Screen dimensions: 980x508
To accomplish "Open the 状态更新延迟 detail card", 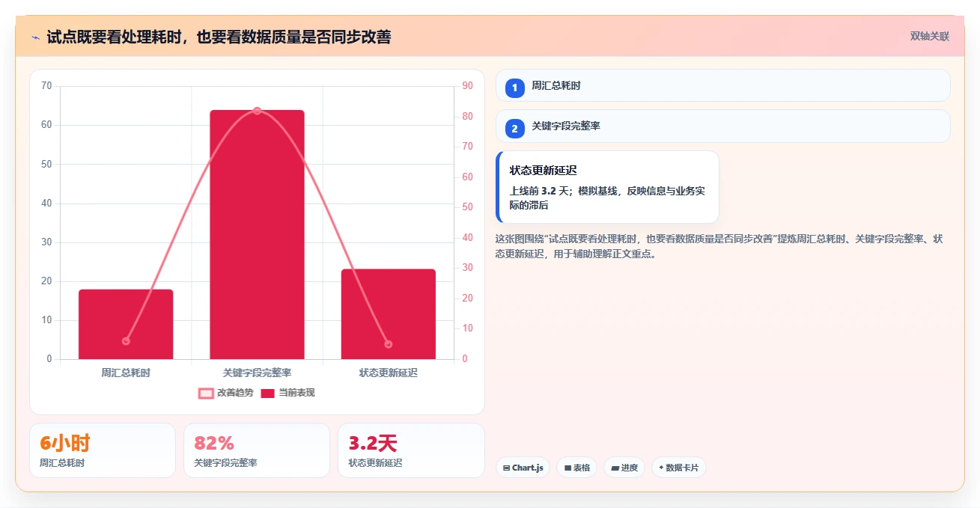I will click(607, 187).
